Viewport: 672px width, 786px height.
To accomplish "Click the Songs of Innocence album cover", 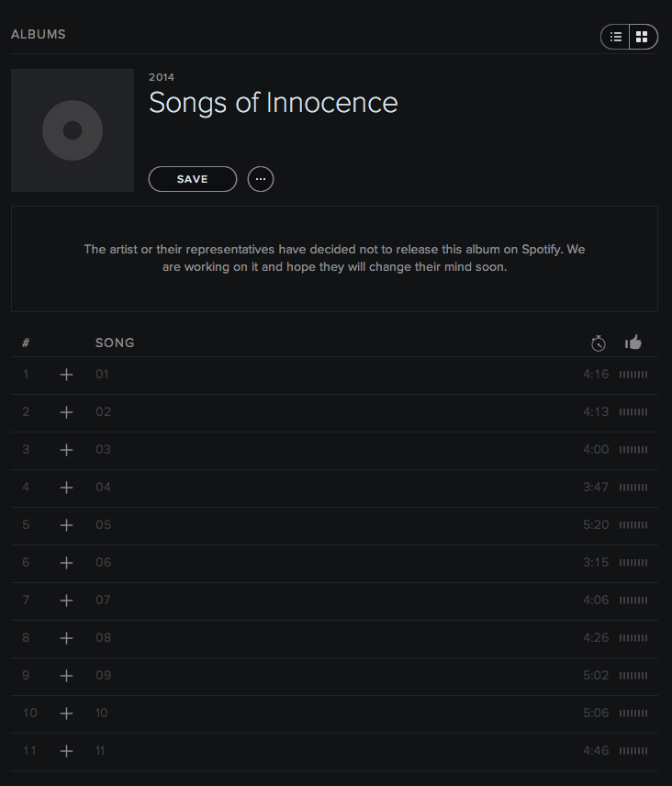I will [x=73, y=130].
